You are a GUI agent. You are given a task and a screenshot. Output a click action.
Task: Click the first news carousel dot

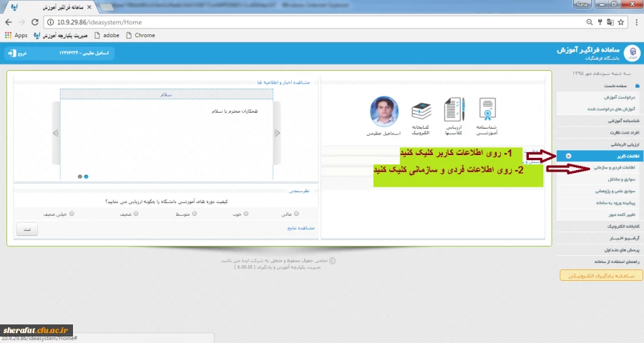point(79,176)
